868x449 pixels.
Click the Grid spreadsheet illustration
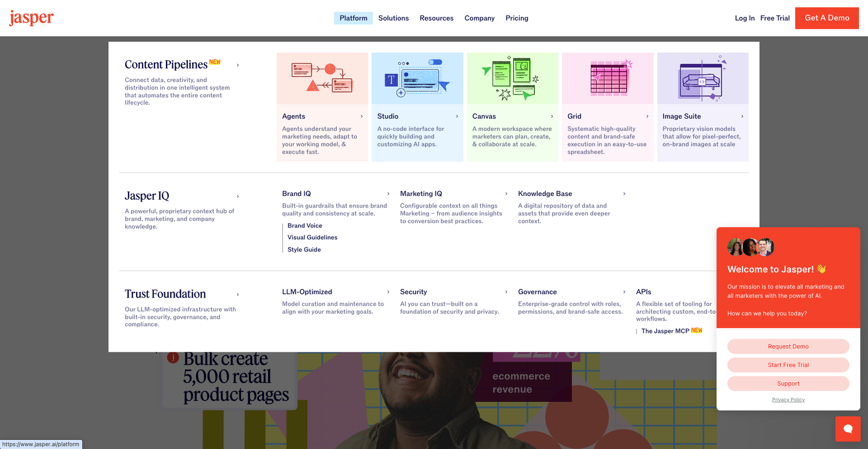tap(608, 78)
